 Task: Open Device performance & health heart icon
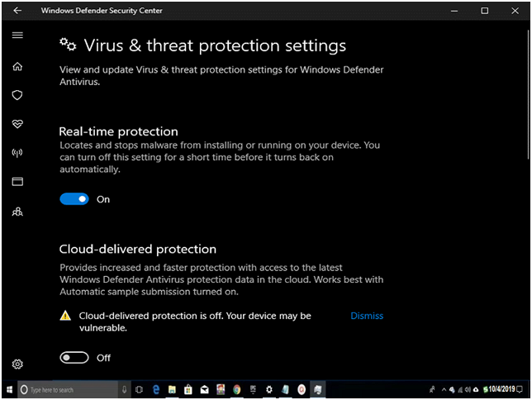coord(17,124)
